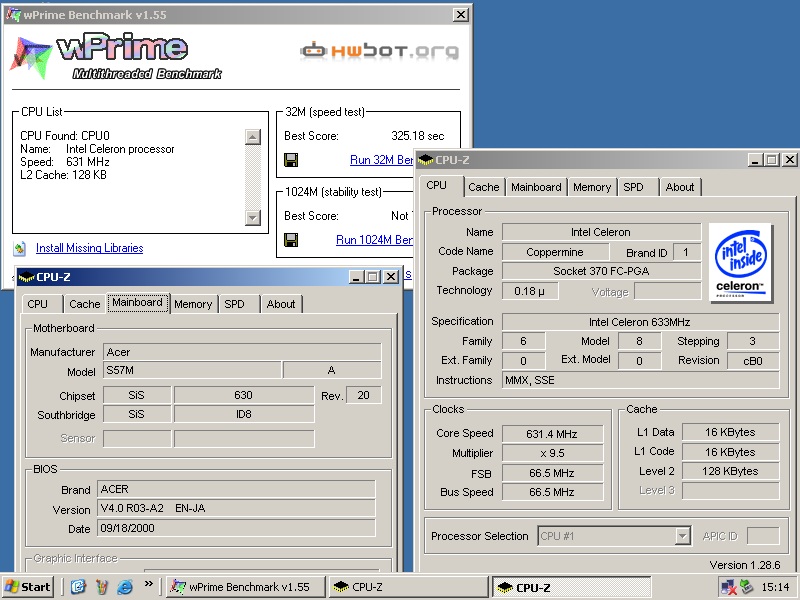Click Southbridge value ID8
This screenshot has width=800, height=600.
pos(243,414)
